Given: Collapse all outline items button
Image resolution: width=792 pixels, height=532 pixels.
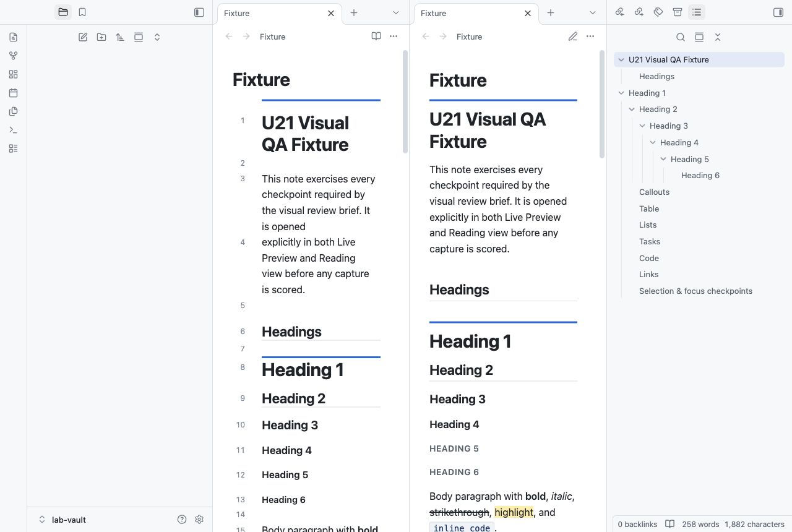Looking at the screenshot, I should pyautogui.click(x=718, y=37).
